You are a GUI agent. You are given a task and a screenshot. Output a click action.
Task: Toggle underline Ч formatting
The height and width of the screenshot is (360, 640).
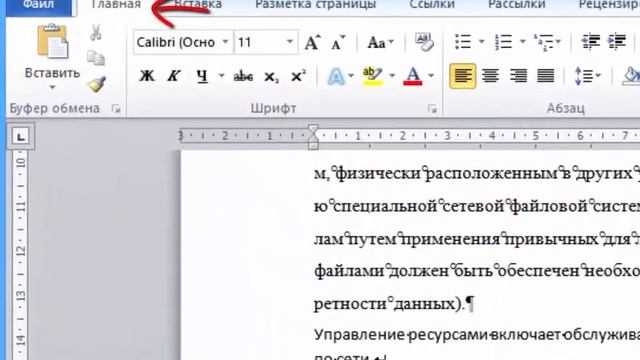(x=202, y=76)
